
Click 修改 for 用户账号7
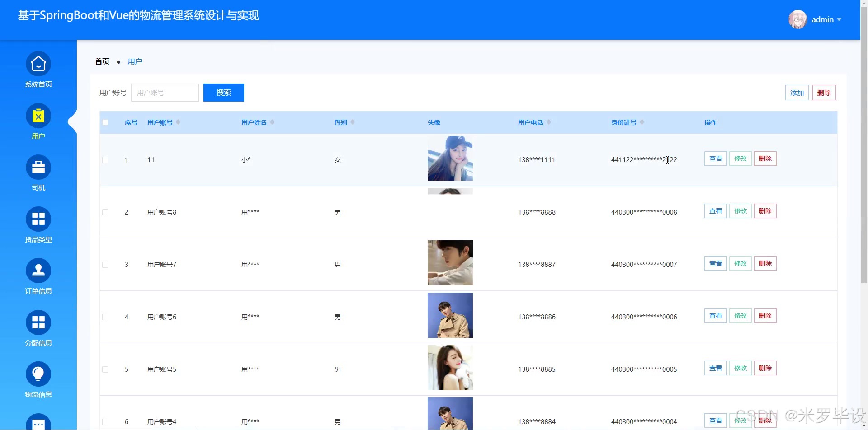[x=741, y=263]
